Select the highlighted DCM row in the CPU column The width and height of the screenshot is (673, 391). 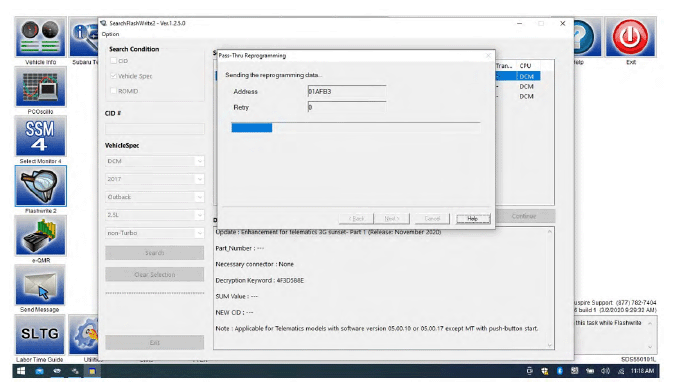click(527, 76)
